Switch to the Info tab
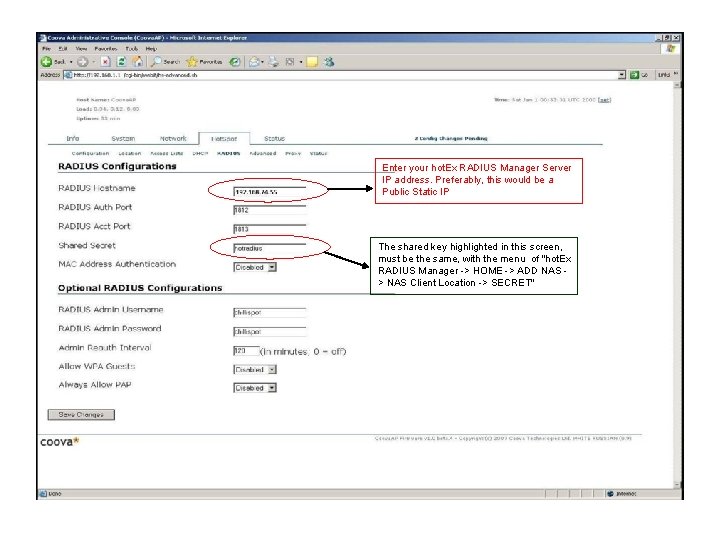The height and width of the screenshot is (540, 720). tap(73, 138)
